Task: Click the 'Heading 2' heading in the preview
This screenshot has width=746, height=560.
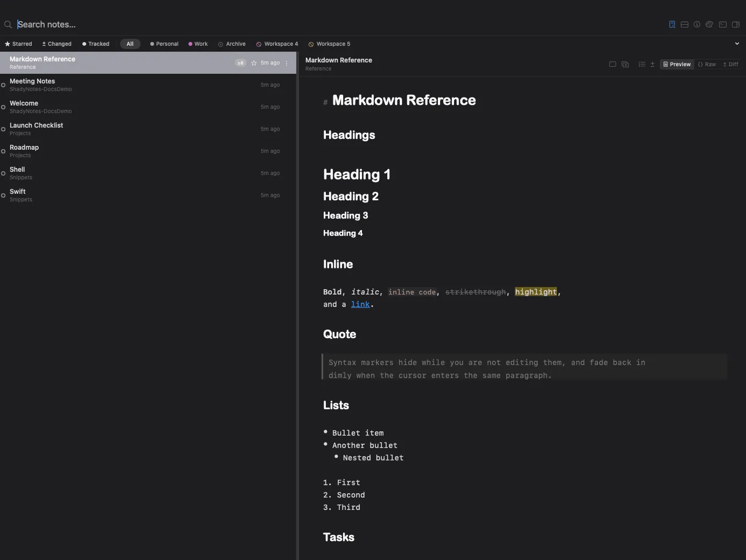Action: [x=351, y=197]
